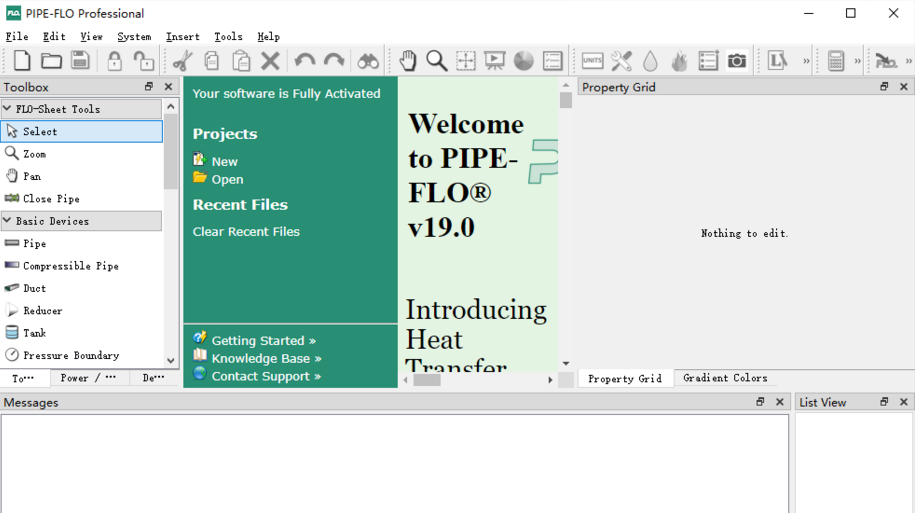Viewport: 915px width, 513px height.
Task: Open the File menu
Action: coord(17,36)
